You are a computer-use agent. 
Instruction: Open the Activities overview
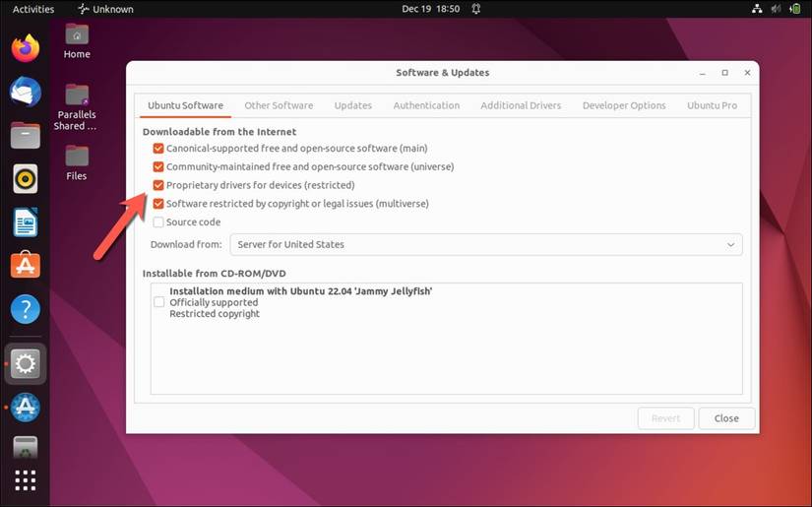[33, 9]
